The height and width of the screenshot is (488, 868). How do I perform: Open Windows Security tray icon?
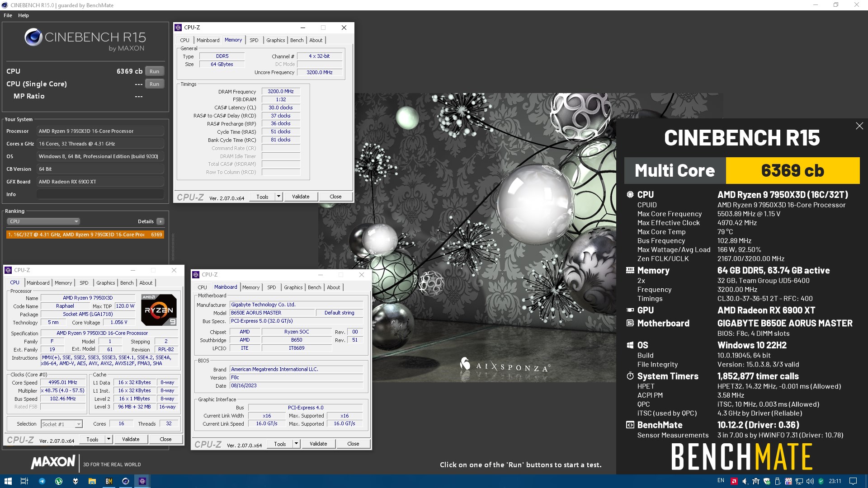(767, 481)
